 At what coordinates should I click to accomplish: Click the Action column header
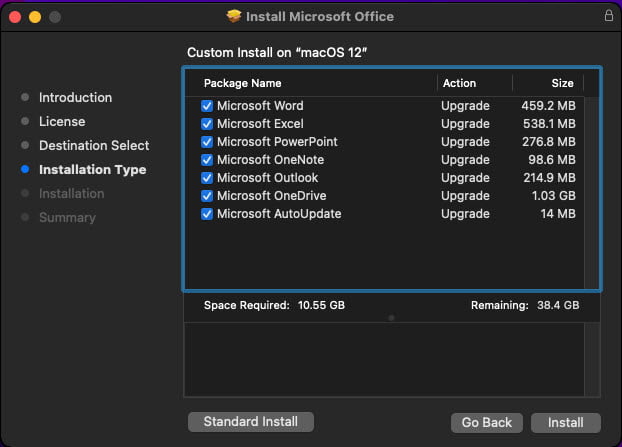tap(459, 83)
